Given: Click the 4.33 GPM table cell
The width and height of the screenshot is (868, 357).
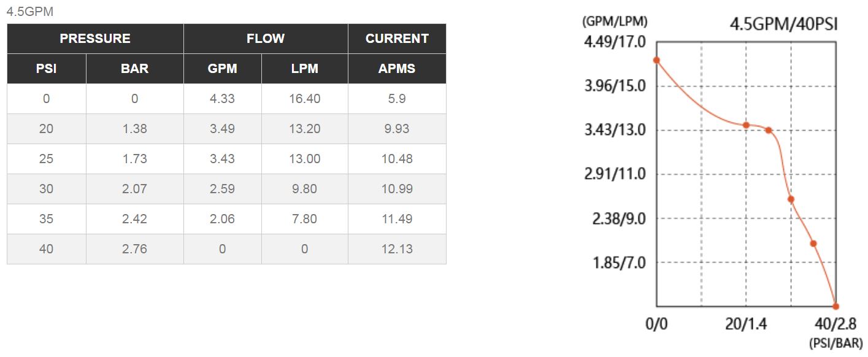Looking at the screenshot, I should click(x=223, y=99).
